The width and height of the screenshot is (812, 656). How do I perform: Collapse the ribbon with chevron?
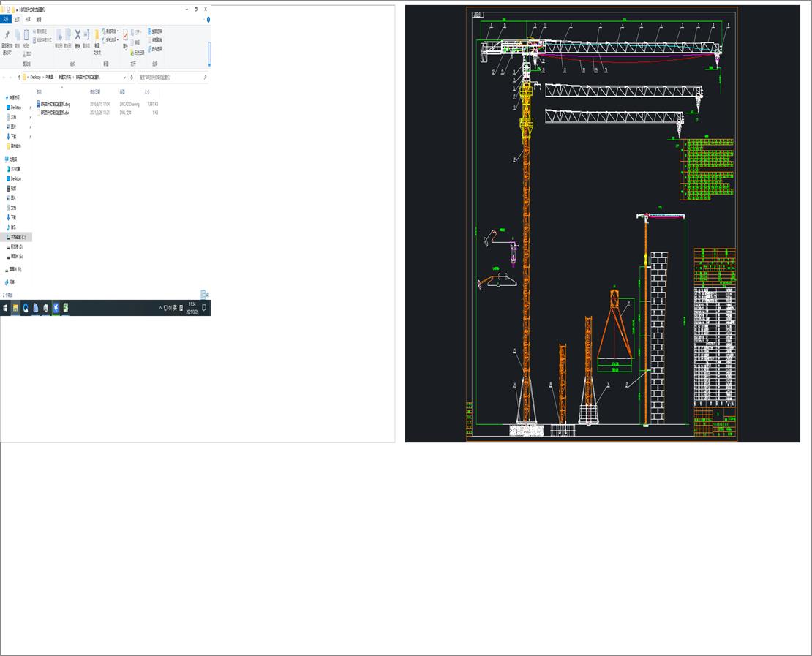coord(203,20)
